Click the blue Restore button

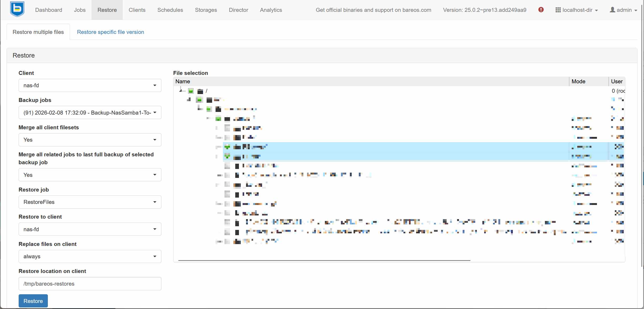tap(33, 301)
